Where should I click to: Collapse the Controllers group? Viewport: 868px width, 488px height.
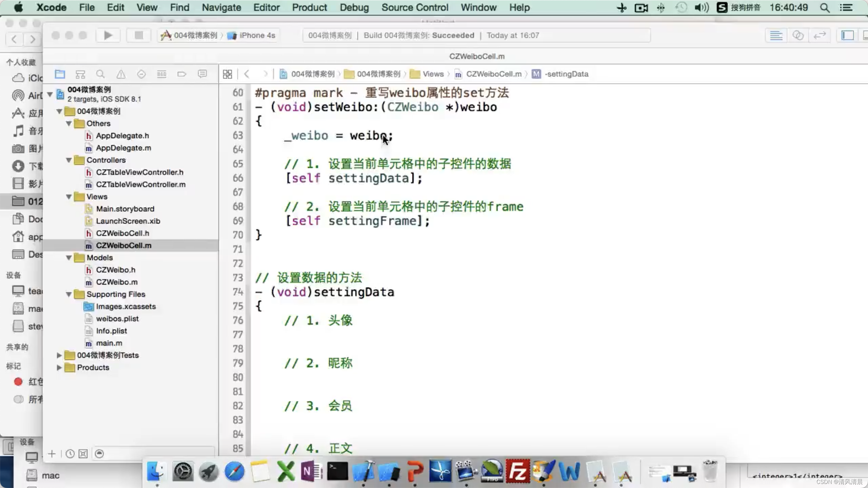tap(69, 160)
